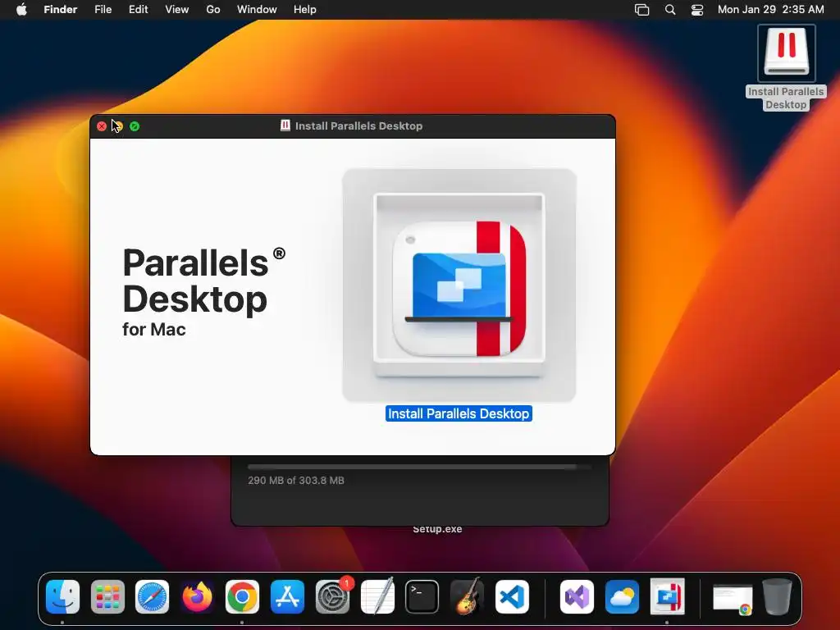The height and width of the screenshot is (630, 840).
Task: Open the Install Parallels Desktop installer icon
Action: [x=459, y=285]
